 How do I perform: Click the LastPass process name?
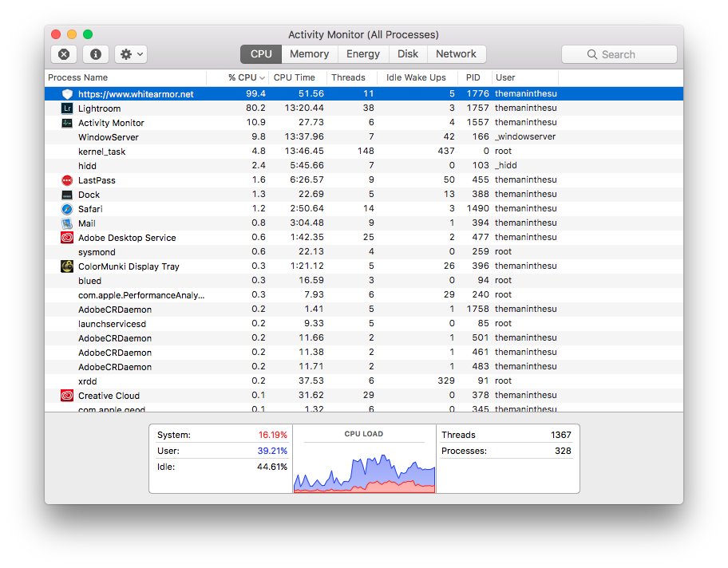97,180
